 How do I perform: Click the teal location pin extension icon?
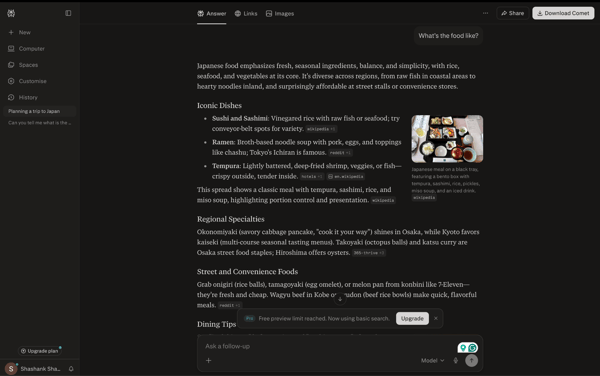pyautogui.click(x=463, y=348)
